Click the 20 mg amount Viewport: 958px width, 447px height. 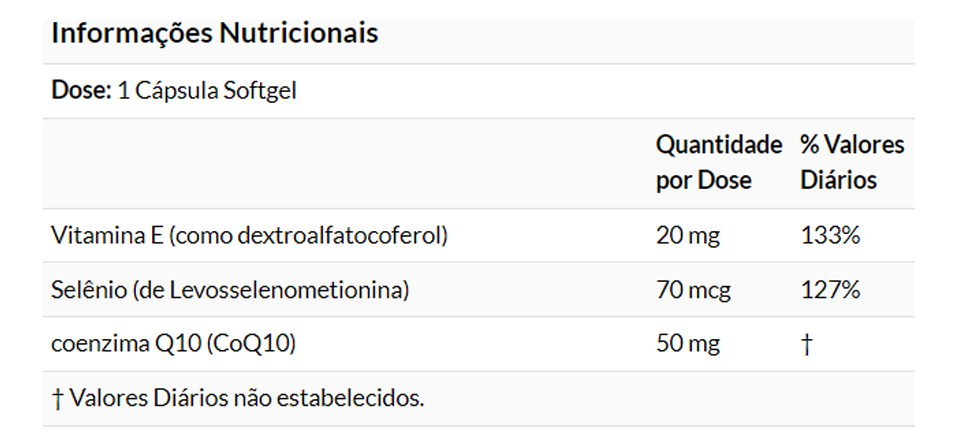[x=687, y=236]
